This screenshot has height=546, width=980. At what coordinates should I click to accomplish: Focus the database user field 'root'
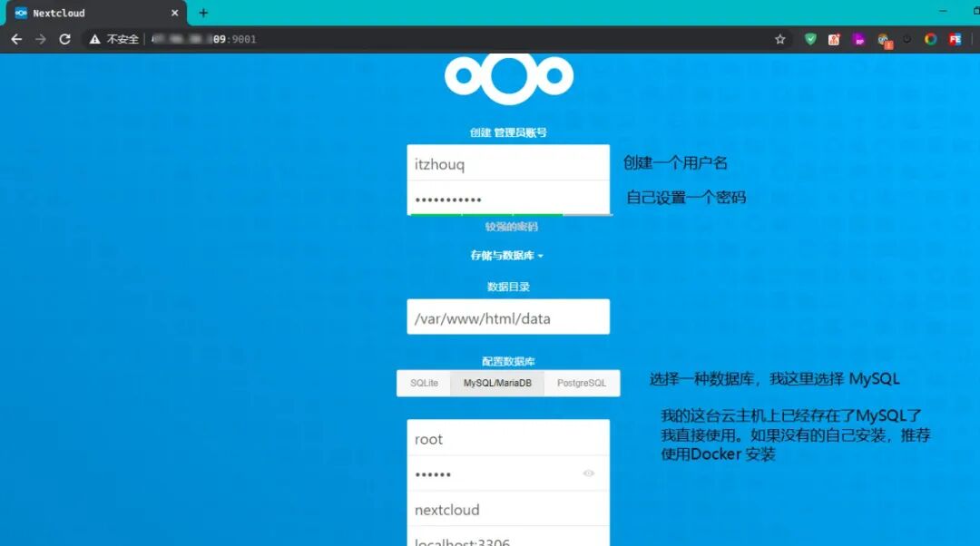point(508,438)
